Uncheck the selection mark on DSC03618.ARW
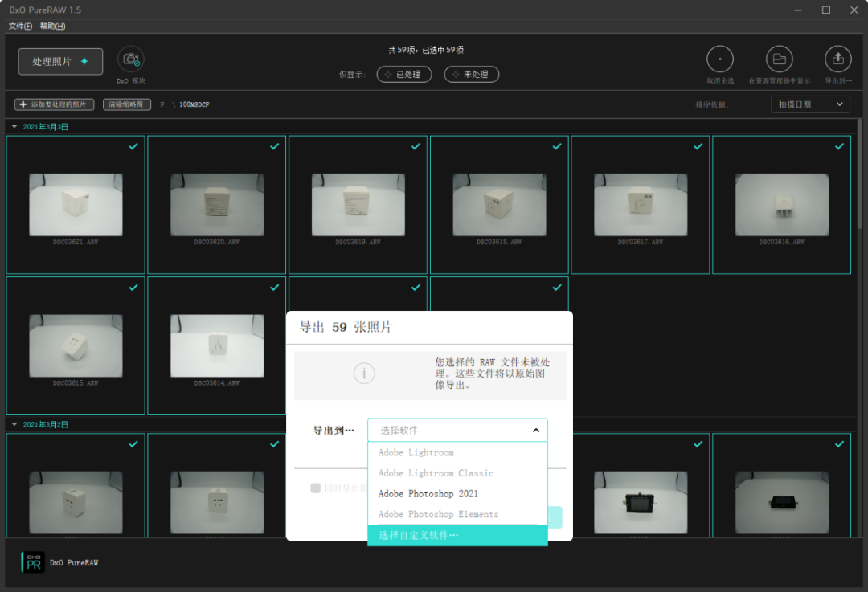Screen dimensions: 868x592 (x=557, y=146)
